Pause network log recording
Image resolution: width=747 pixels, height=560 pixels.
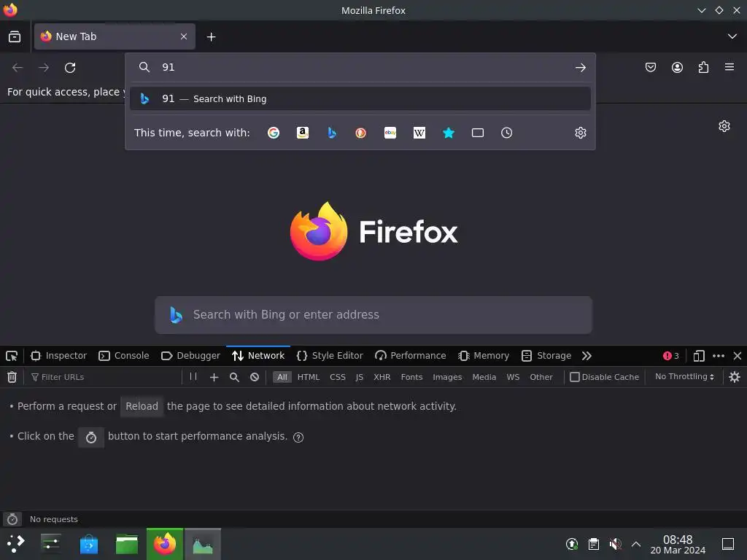tap(193, 377)
